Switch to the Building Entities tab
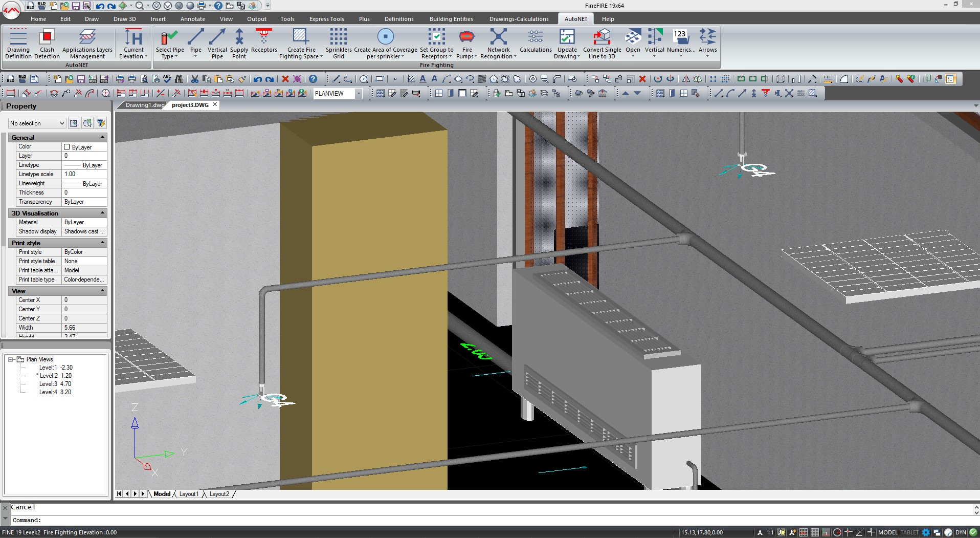This screenshot has width=980, height=538. click(x=451, y=19)
